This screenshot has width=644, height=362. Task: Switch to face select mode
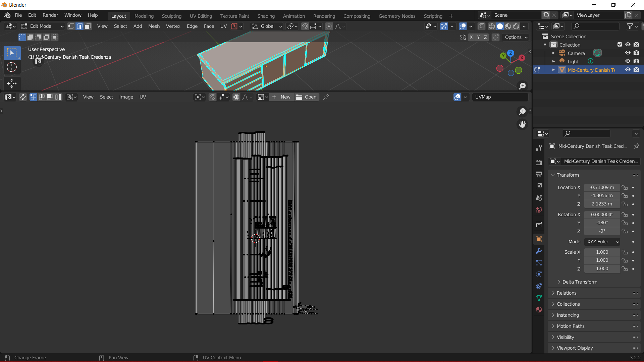click(88, 26)
